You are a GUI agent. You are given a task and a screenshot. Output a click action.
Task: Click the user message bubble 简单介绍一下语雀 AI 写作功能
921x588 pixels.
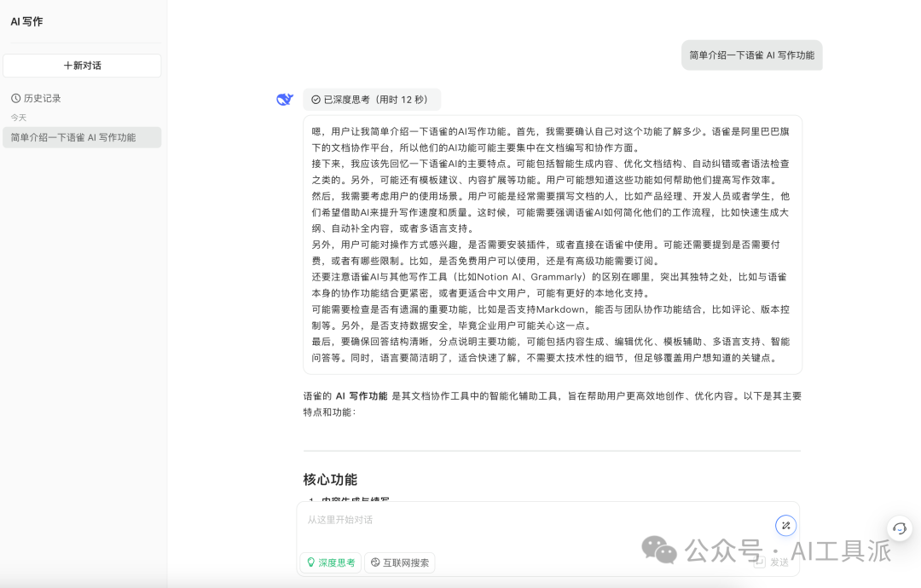(x=752, y=55)
